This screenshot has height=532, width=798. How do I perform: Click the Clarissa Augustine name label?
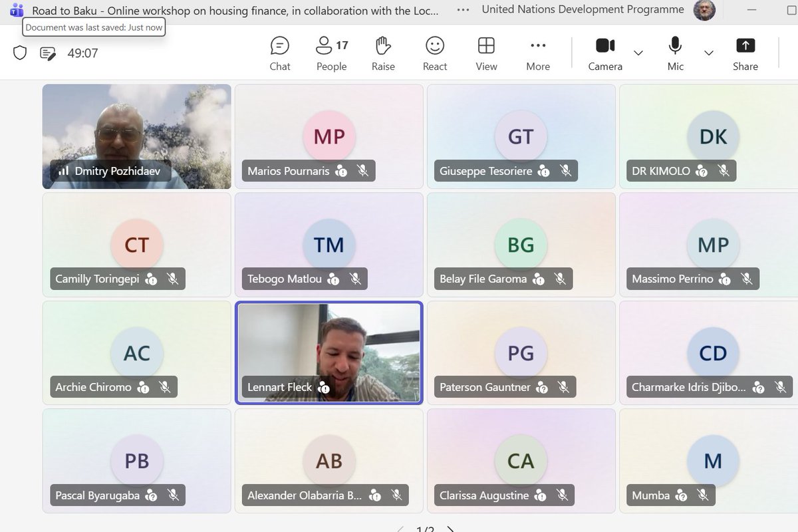(484, 495)
